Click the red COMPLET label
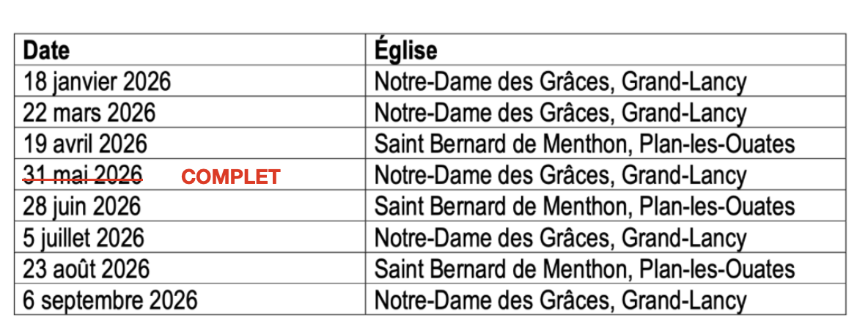Screen dimensions: 868x334 coord(230,177)
